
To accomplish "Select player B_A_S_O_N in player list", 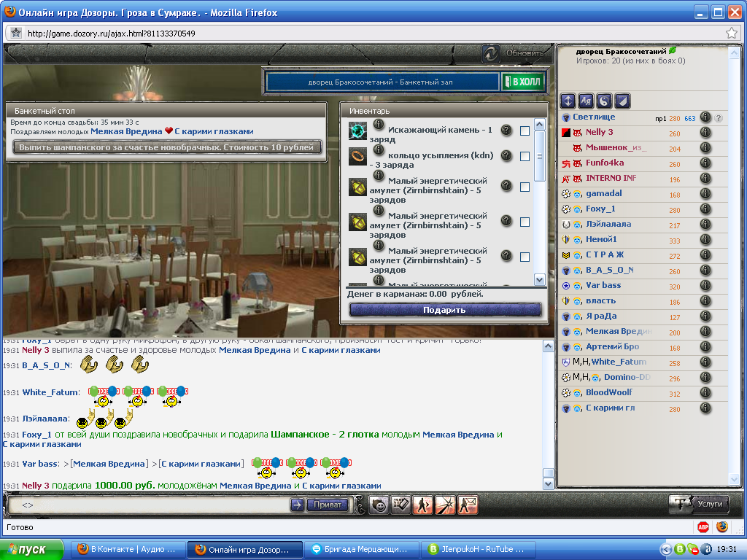I will (609, 270).
